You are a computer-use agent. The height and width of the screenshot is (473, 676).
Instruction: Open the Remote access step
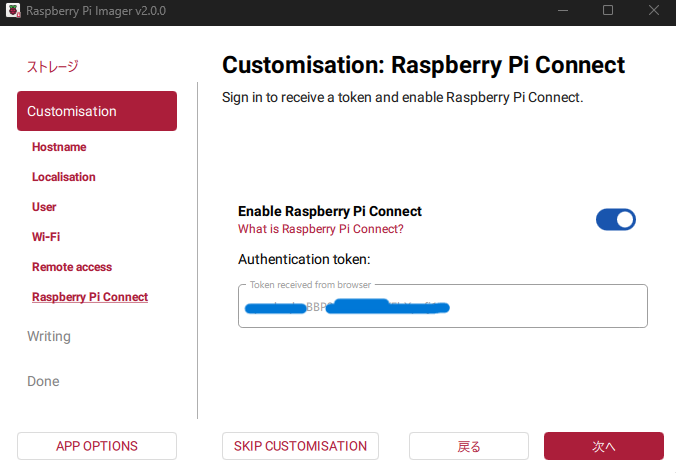pyautogui.click(x=72, y=267)
